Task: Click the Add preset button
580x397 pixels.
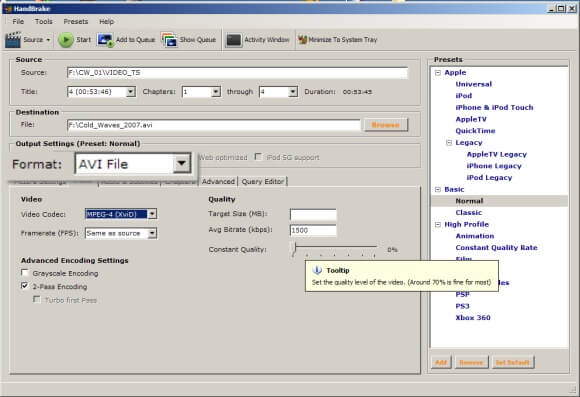Action: [441, 362]
